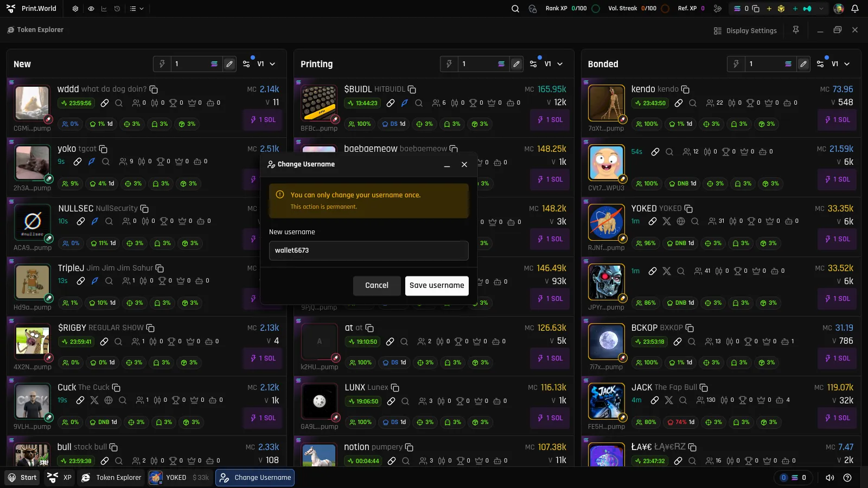Image resolution: width=868 pixels, height=488 pixels.
Task: Click the filter sliders icon in Bonded column
Action: [820, 64]
